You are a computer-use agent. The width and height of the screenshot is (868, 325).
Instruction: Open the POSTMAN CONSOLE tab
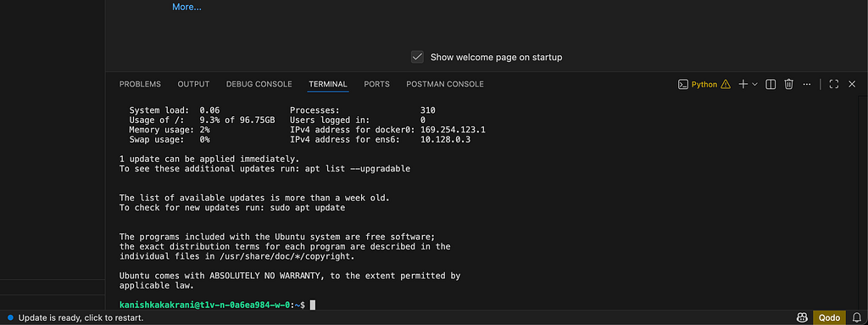(445, 84)
